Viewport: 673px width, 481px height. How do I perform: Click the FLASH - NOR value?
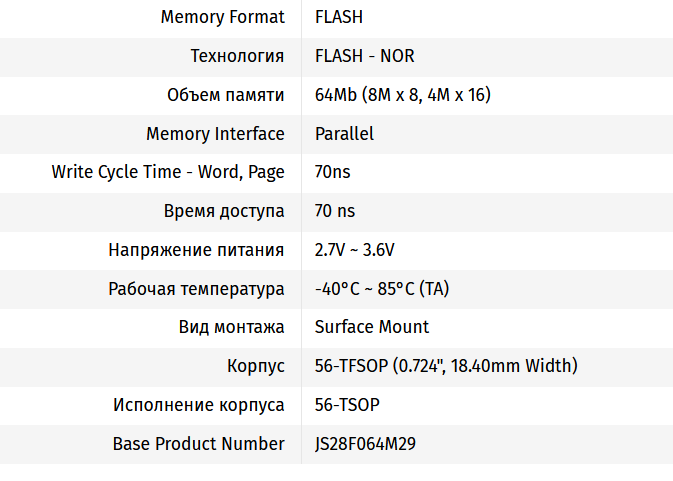364,56
